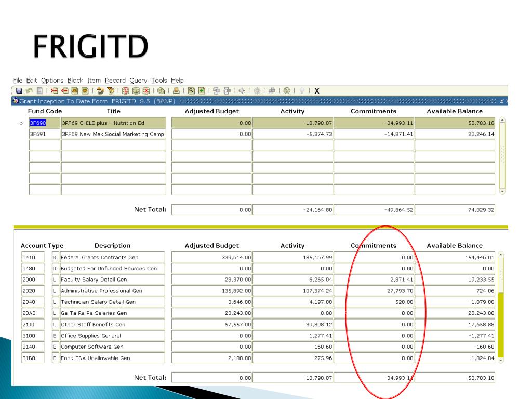Click commitments value -34,993.11 for 3F690
Viewport: 532px width, 399px height.
374,123
